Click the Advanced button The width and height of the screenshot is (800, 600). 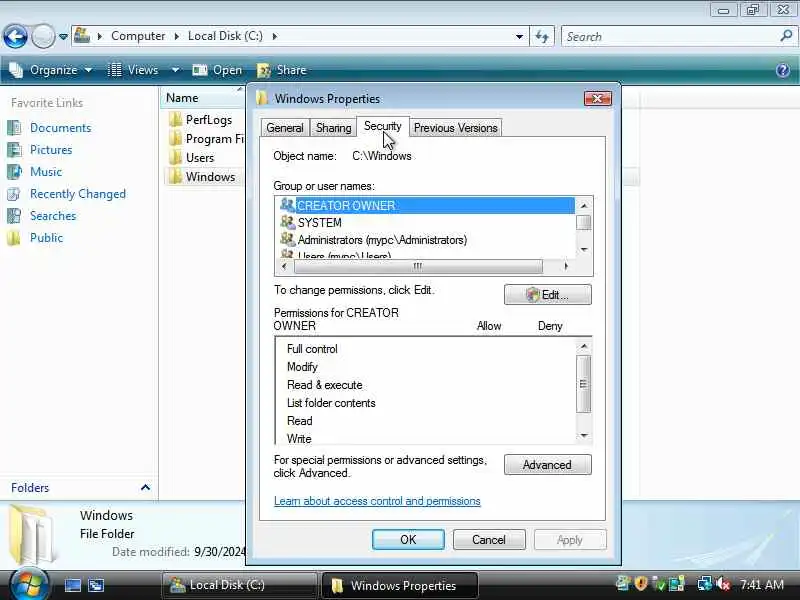point(547,465)
